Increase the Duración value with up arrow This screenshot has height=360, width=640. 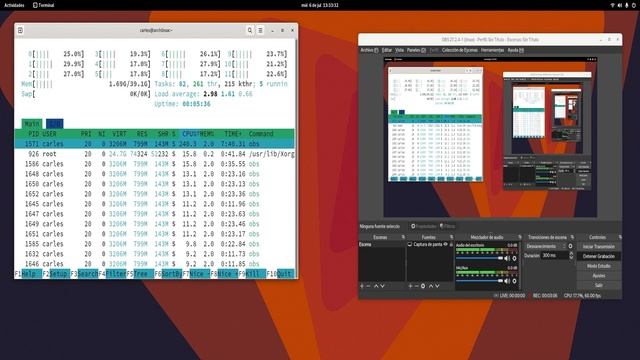pos(571,253)
